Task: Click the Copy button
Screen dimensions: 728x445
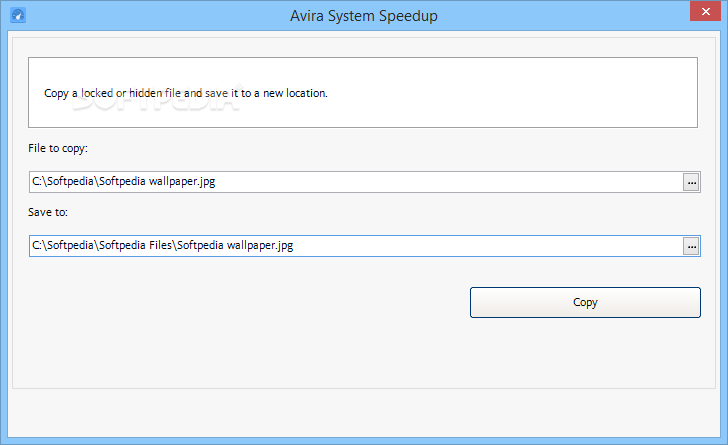Action: (x=585, y=302)
